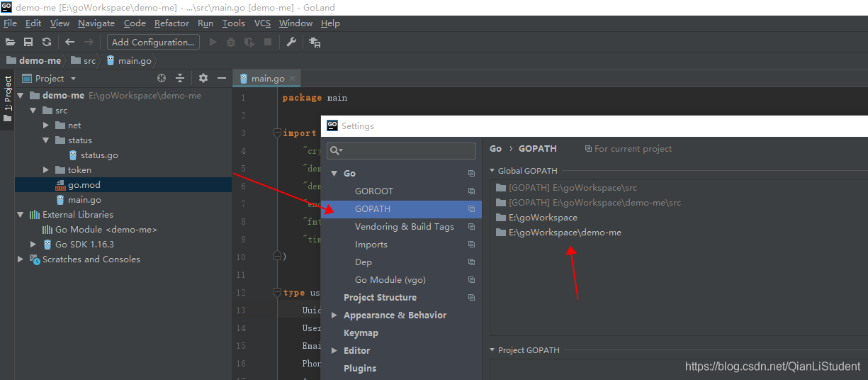Click the Add Configuration... button

153,43
